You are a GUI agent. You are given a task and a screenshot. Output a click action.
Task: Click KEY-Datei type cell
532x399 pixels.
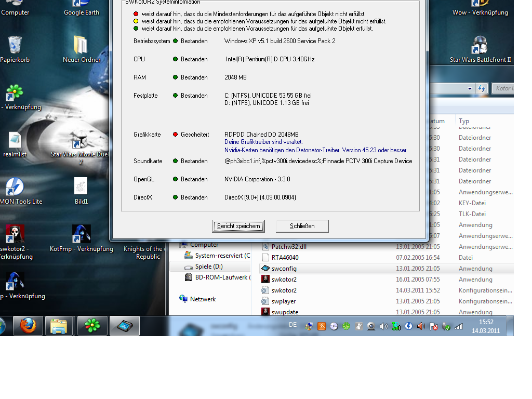point(472,203)
